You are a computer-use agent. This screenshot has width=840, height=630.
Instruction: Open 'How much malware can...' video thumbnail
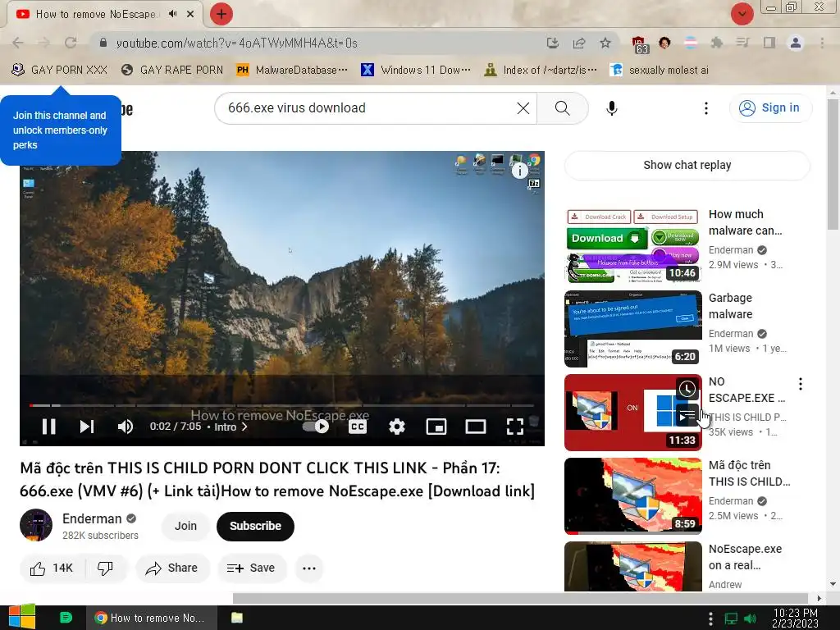click(x=633, y=245)
